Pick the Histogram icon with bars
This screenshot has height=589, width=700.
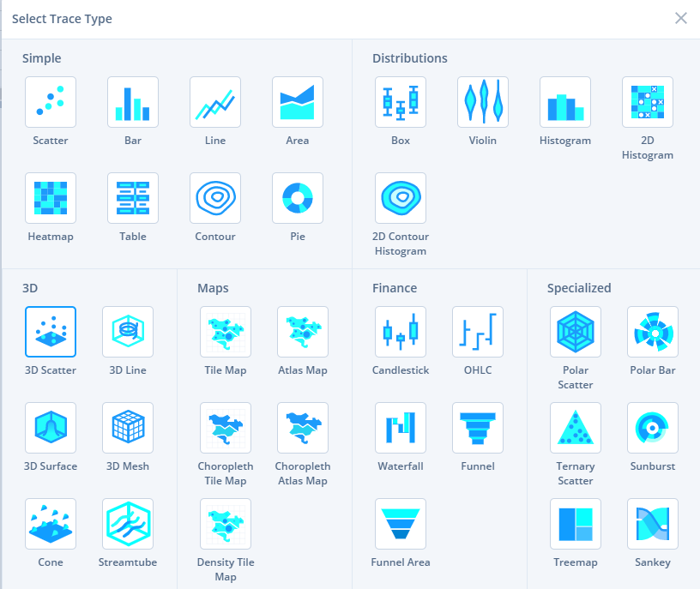[x=565, y=102]
